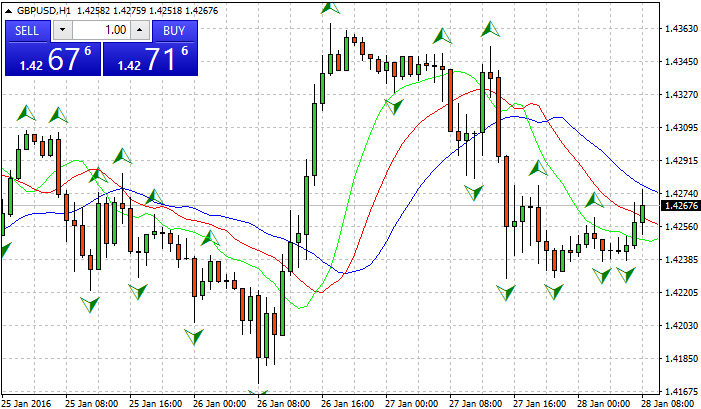Click the 1.43630 price scale label

tap(681, 29)
